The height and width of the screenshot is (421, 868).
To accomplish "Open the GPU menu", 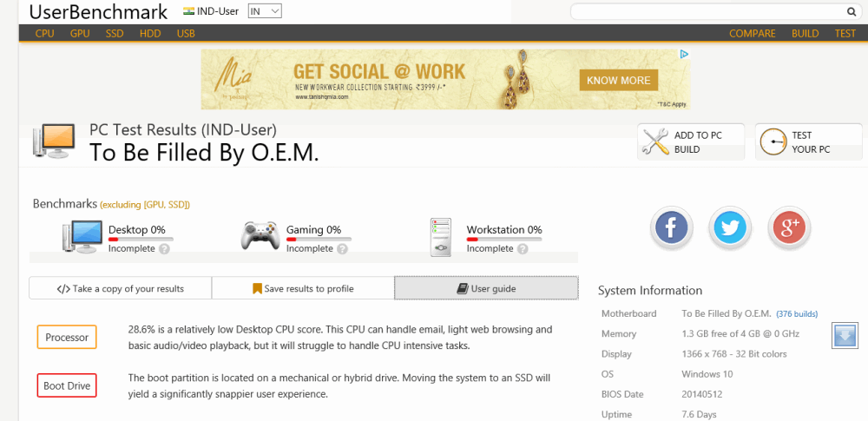I will (x=80, y=33).
